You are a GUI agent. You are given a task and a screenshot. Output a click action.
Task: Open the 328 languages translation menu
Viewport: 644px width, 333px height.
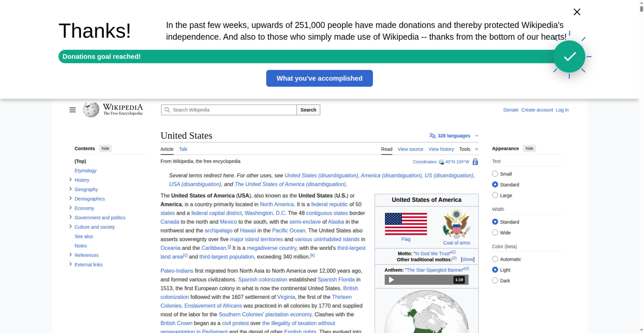(453, 136)
